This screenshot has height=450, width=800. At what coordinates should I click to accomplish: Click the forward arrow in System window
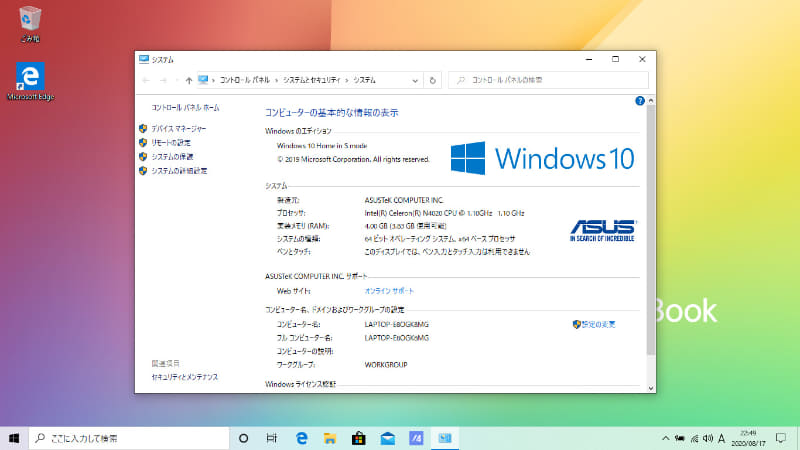(163, 80)
